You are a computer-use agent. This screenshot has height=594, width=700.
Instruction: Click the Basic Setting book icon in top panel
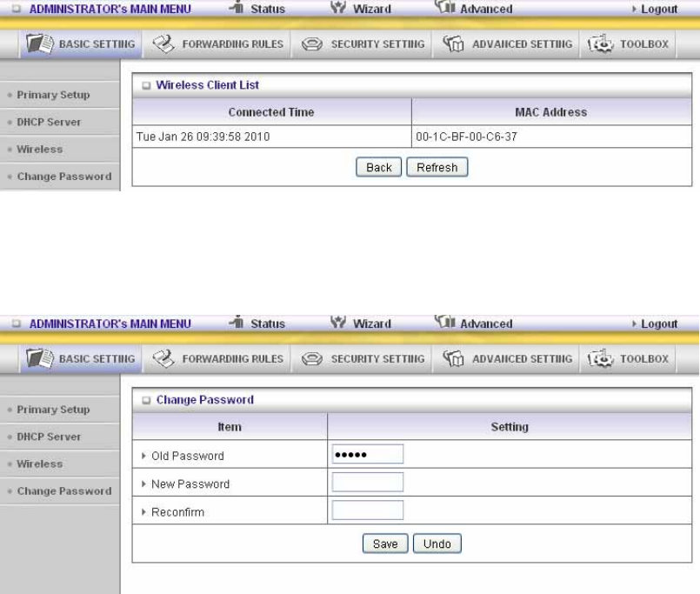click(x=40, y=43)
